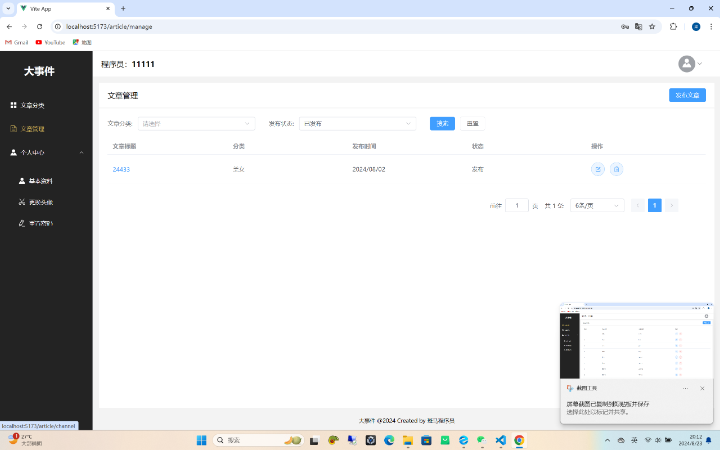The height and width of the screenshot is (450, 720).
Task: Reload the page with the browser refresh icon
Action: coord(39,26)
